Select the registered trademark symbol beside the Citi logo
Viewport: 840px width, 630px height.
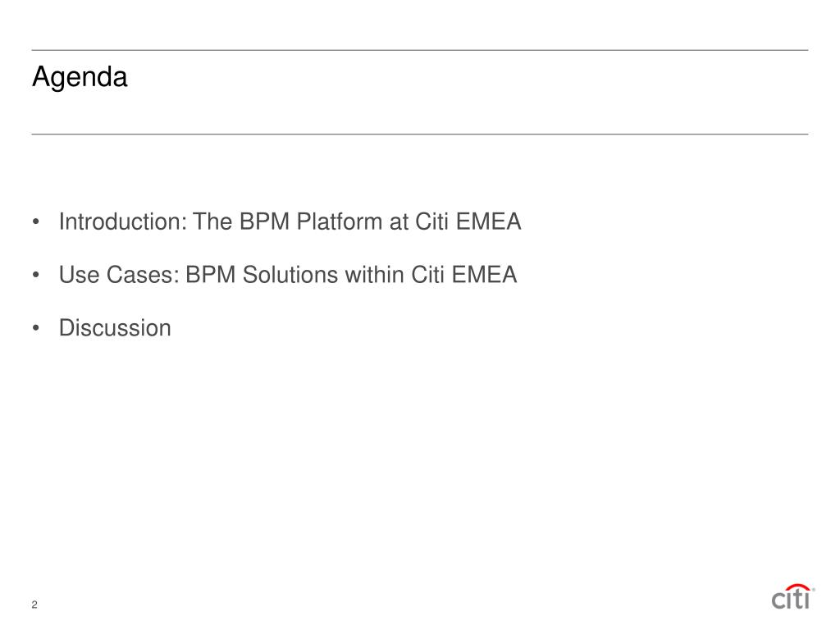pos(814,589)
